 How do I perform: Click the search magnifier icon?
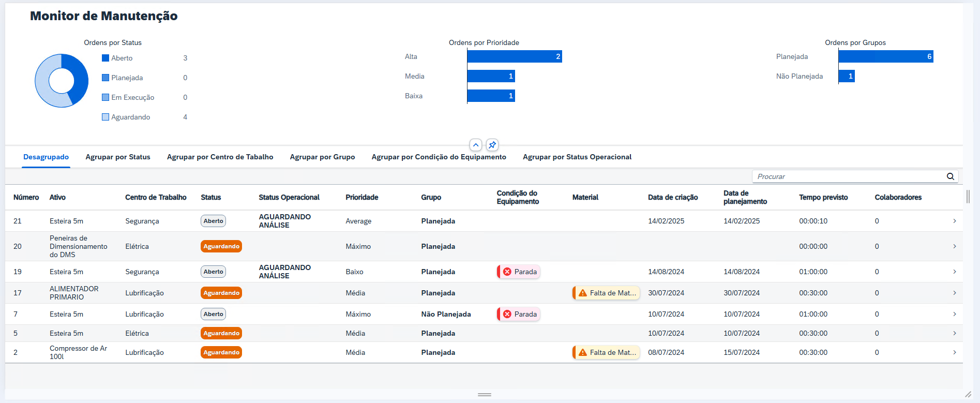pos(950,176)
